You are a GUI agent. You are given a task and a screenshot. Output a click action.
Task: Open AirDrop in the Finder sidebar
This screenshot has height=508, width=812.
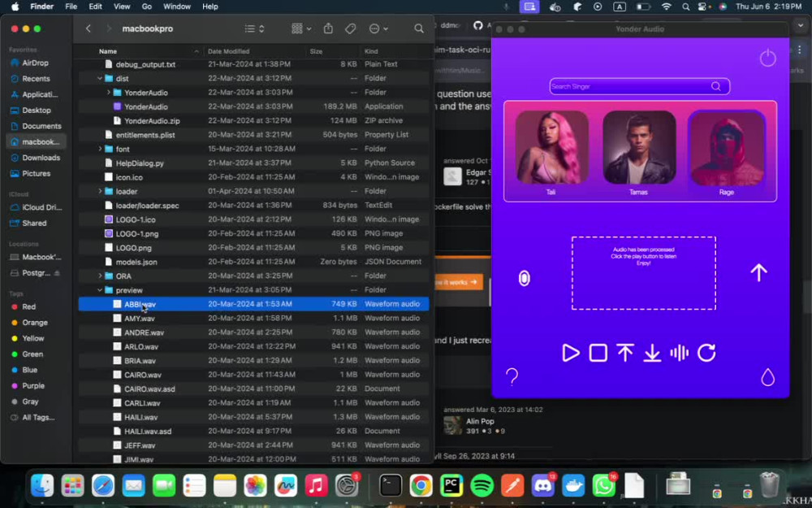[35, 63]
